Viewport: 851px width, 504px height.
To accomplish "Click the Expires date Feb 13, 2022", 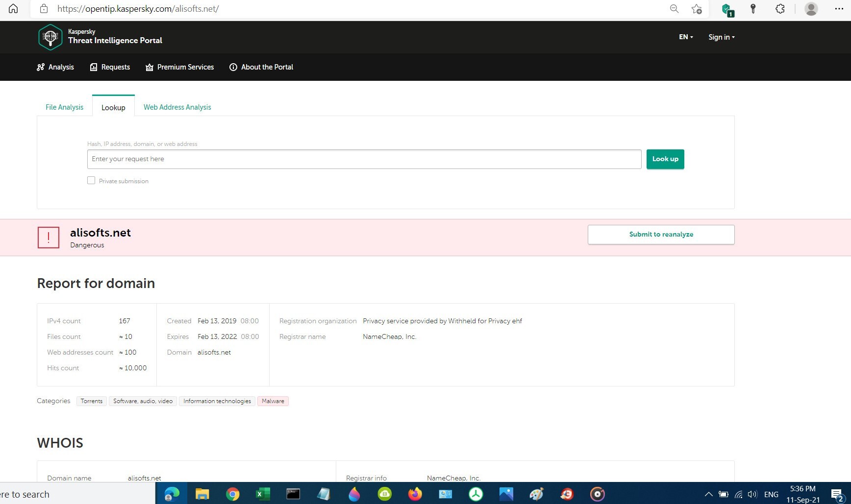I will coord(217,336).
